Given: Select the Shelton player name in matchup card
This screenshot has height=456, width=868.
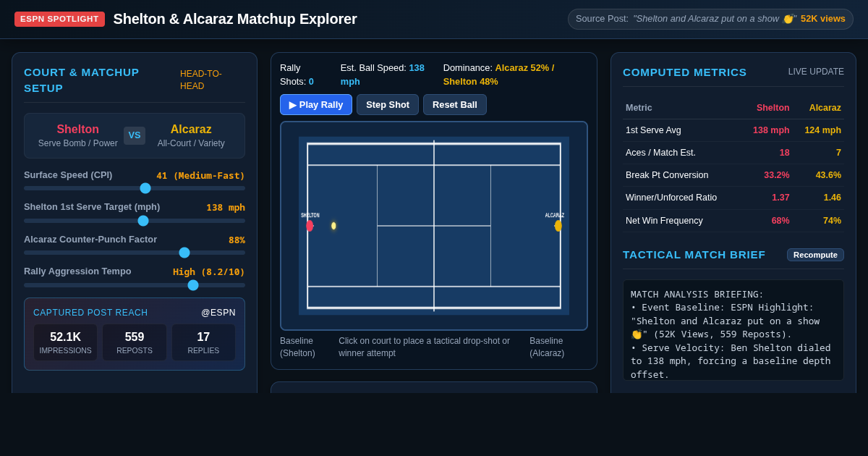Looking at the screenshot, I should point(78,130).
